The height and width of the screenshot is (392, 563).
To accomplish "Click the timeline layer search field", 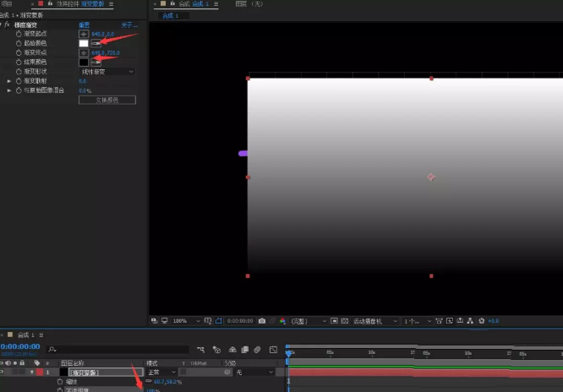I will (x=118, y=349).
